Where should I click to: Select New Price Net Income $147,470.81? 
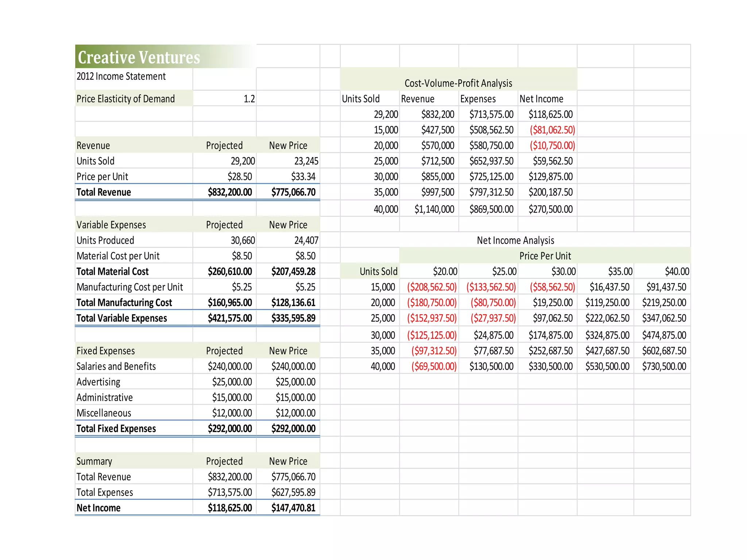coord(293,508)
